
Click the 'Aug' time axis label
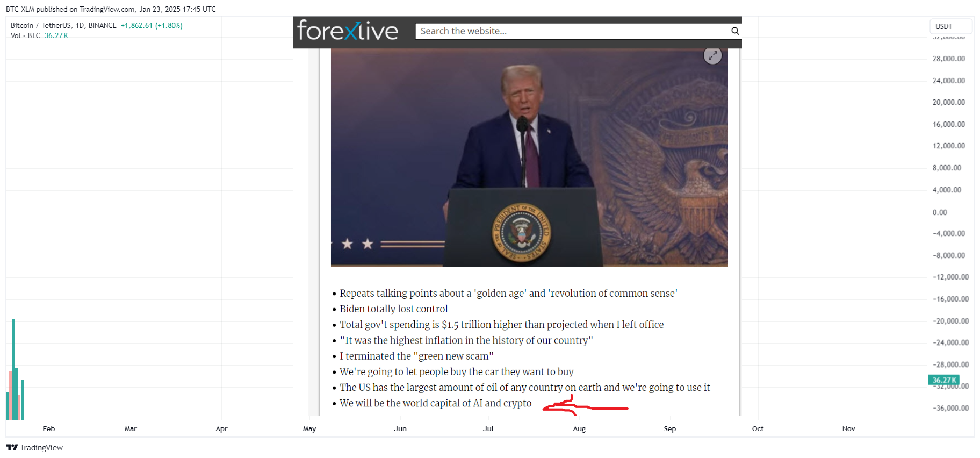coord(579,428)
